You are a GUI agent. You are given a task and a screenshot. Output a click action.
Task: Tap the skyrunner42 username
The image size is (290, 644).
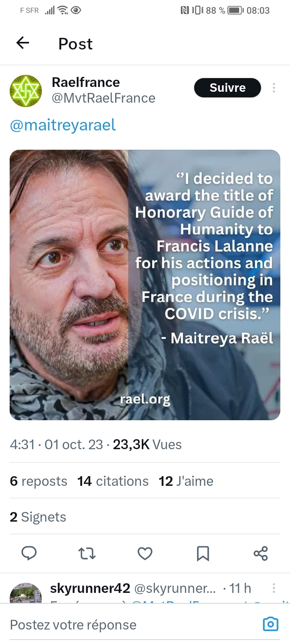90,588
